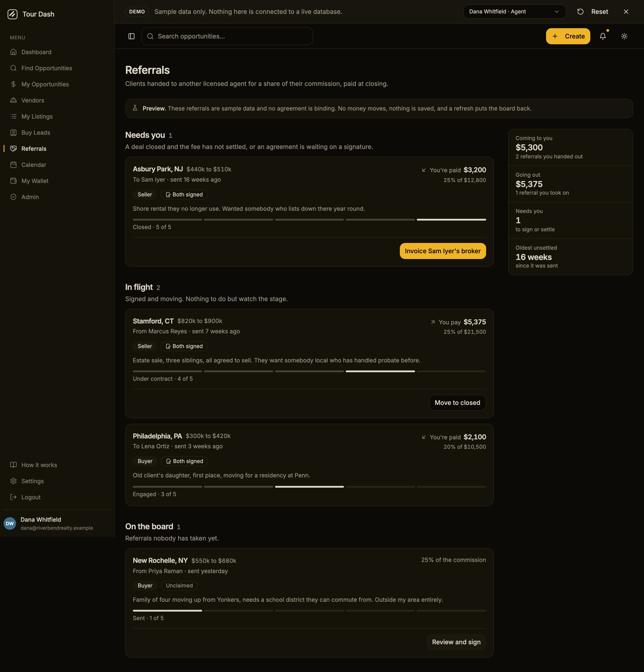This screenshot has height=672, width=644.
Task: Open Dashboard from the sidebar
Action: point(57,52)
